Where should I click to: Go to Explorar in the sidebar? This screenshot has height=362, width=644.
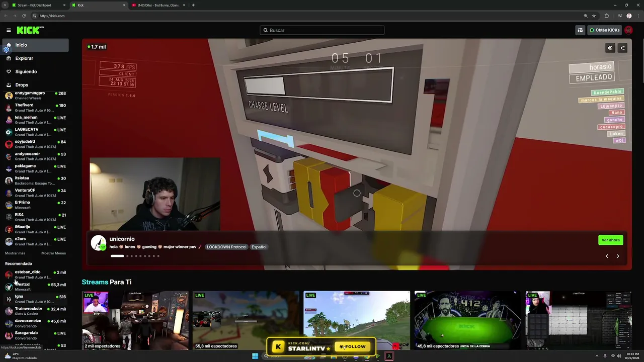(35, 58)
